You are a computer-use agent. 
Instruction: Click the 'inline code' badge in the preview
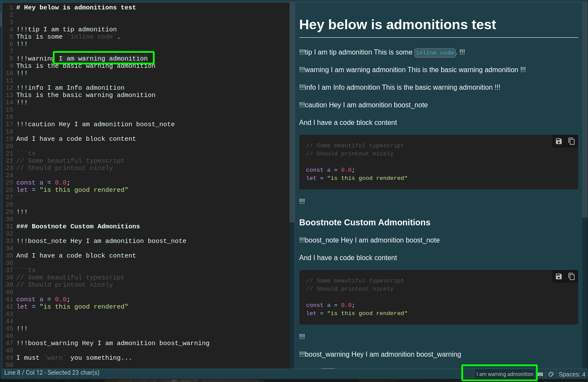pos(435,53)
